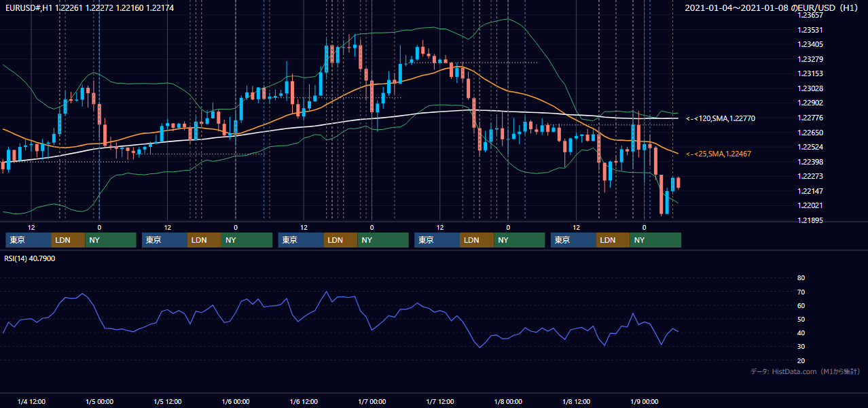Click RSI scale label 50
This screenshot has height=408, width=868.
[801, 319]
